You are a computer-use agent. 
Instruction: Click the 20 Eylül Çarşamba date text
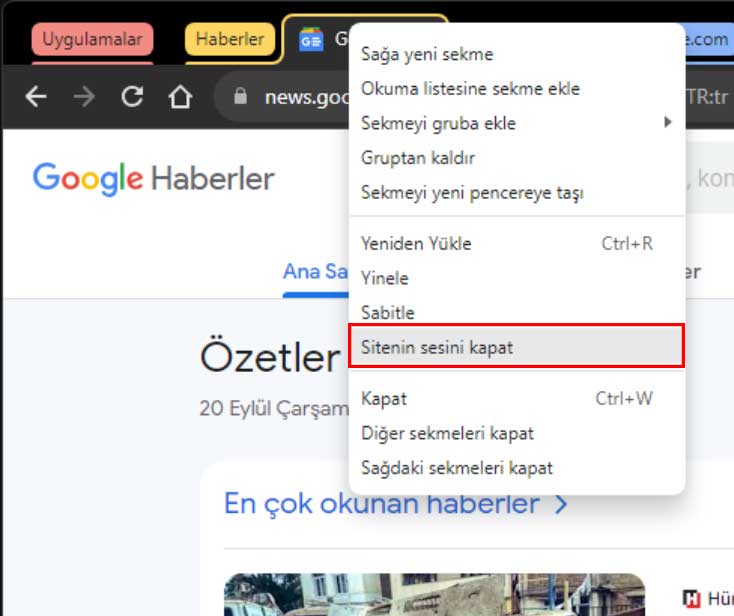pos(274,409)
